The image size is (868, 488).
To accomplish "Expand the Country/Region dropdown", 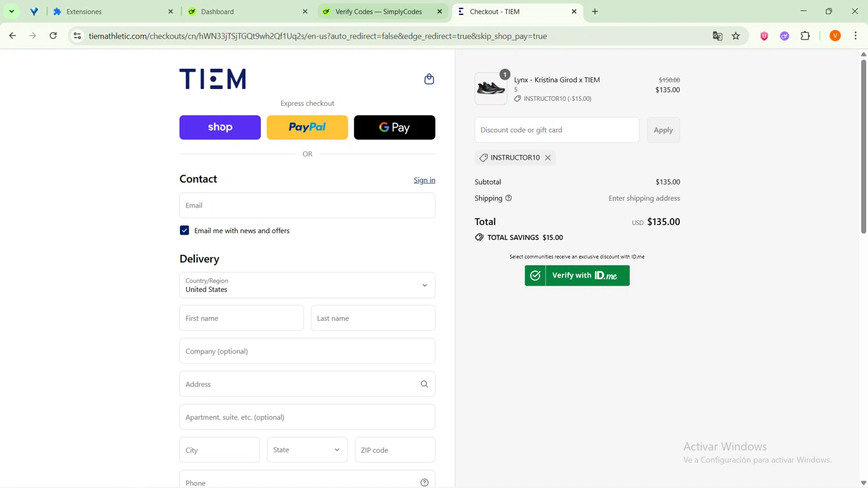I will (x=307, y=285).
